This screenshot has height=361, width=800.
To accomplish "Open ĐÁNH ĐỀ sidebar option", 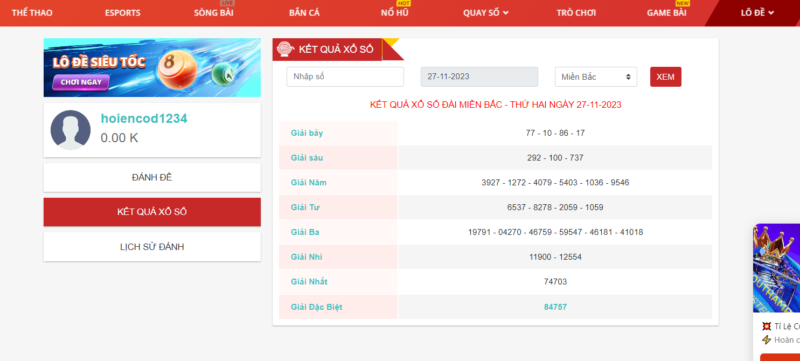I will 152,177.
